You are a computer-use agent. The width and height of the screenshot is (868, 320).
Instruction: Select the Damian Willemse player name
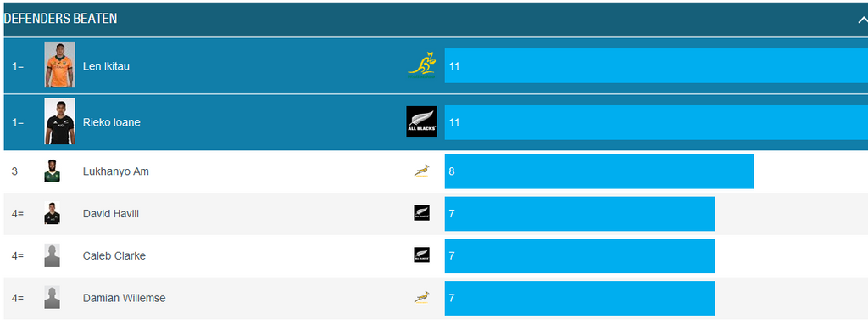[x=124, y=298]
